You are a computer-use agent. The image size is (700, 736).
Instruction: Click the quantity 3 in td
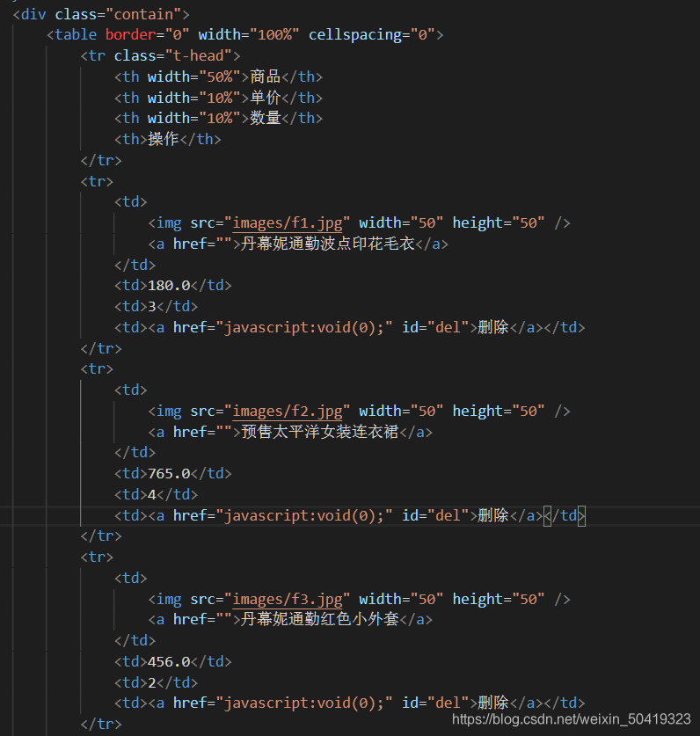tap(152, 307)
